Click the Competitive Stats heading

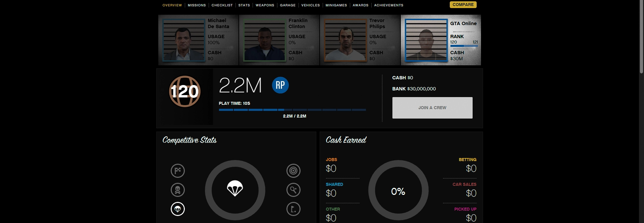tap(190, 140)
